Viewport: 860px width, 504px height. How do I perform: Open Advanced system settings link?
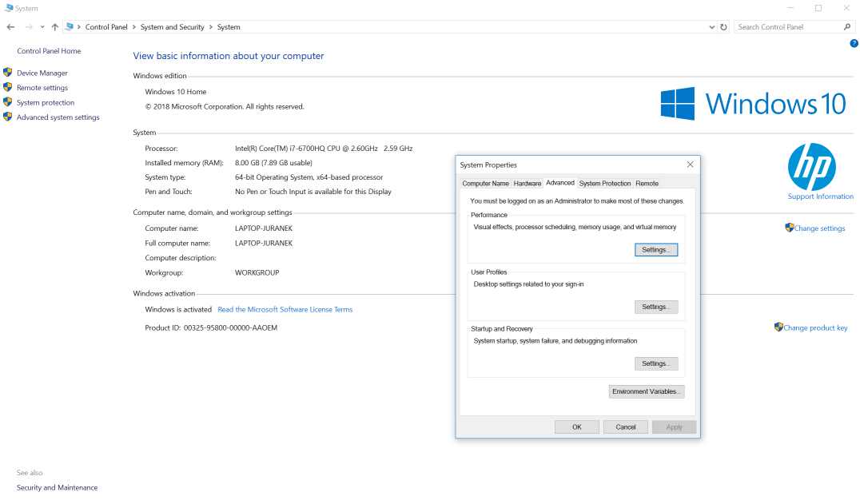[x=58, y=117]
